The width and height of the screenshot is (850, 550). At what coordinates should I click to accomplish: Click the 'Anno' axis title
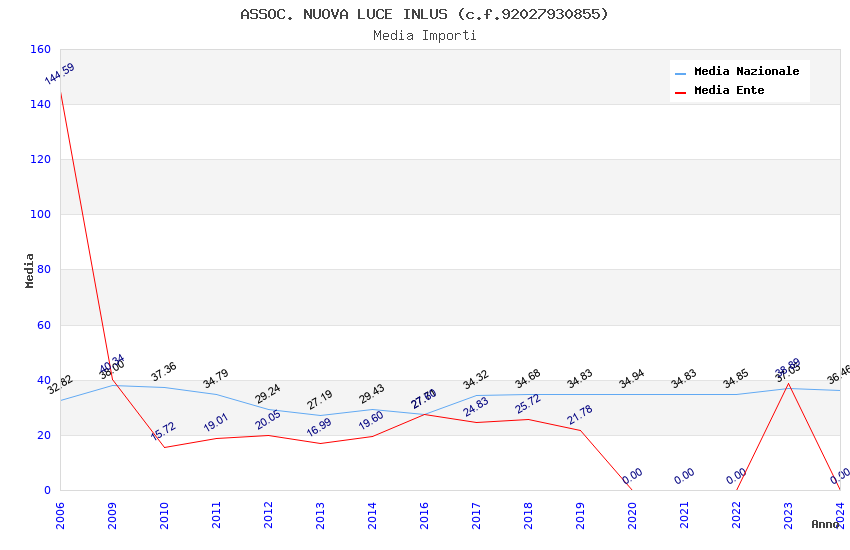(825, 524)
